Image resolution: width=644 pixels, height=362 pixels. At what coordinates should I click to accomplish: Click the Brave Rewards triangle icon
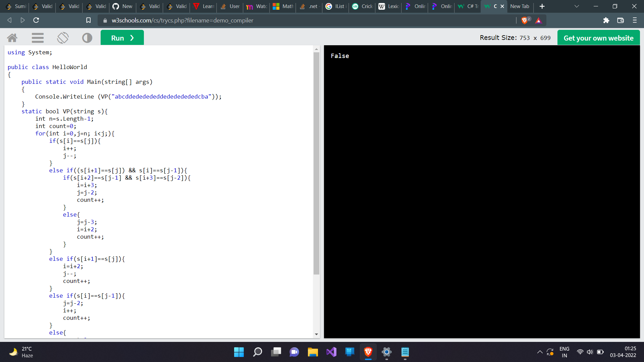point(538,20)
